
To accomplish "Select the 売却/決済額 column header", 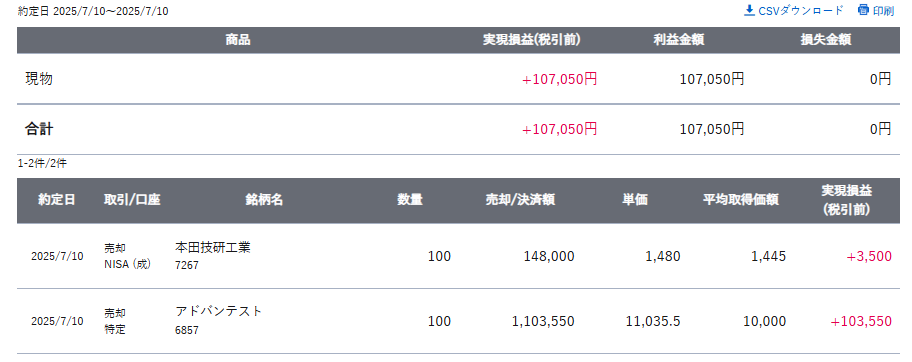I will click(520, 200).
